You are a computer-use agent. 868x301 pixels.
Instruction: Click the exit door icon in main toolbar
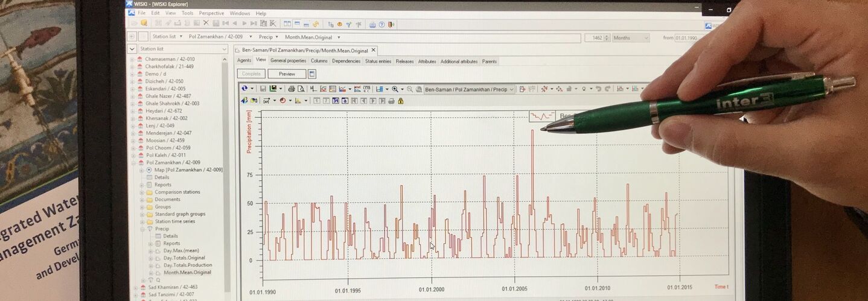point(392,24)
